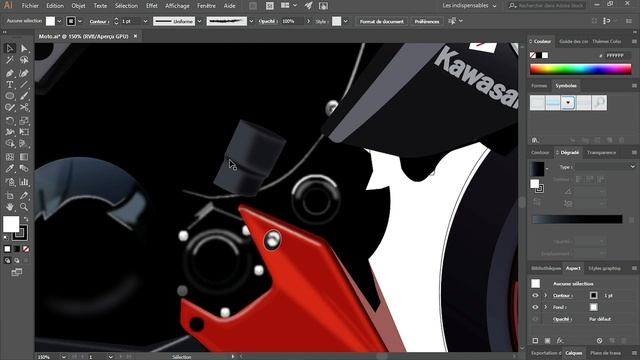This screenshot has height=360, width=640.
Task: Open the brush definition dropdown
Action: [x=251, y=21]
